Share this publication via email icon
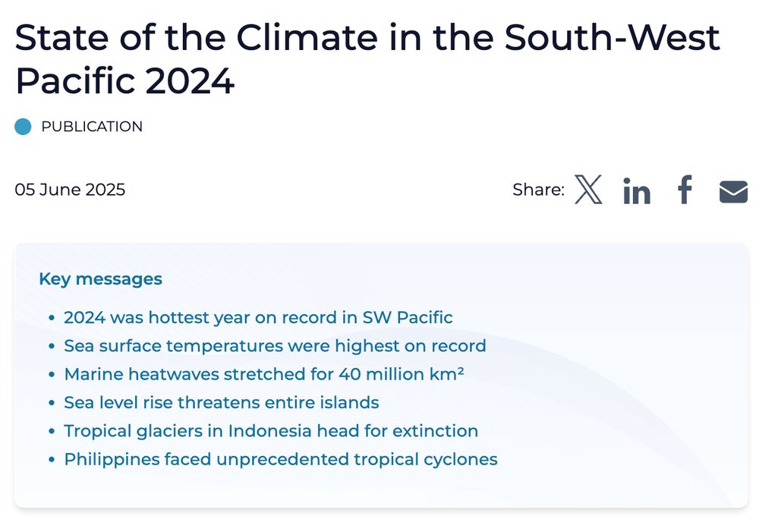The width and height of the screenshot is (759, 532). pos(733,191)
